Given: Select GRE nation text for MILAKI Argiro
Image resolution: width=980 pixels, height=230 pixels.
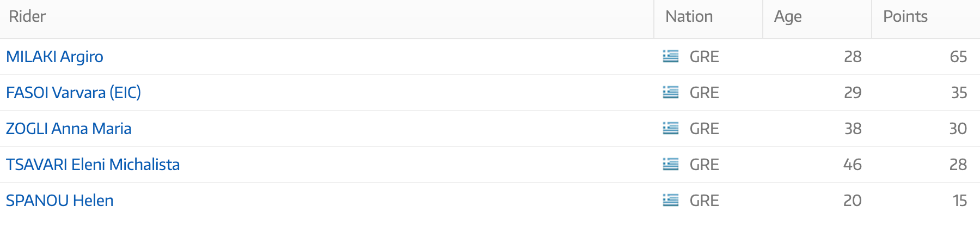Looking at the screenshot, I should 704,57.
